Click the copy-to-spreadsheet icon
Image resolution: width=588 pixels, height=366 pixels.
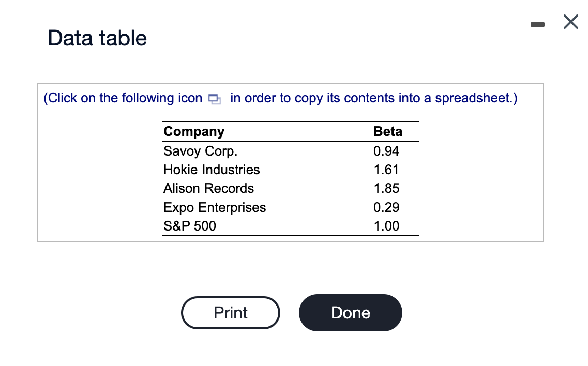214,99
